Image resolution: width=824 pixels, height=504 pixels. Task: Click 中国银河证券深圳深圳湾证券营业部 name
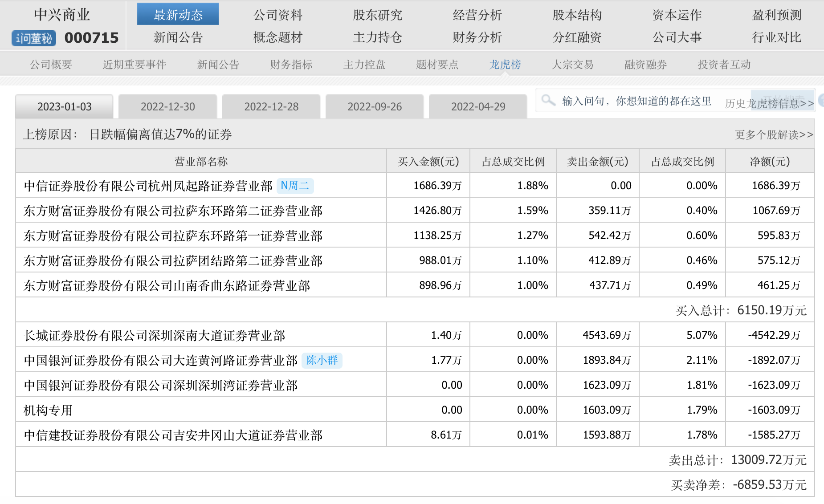160,385
